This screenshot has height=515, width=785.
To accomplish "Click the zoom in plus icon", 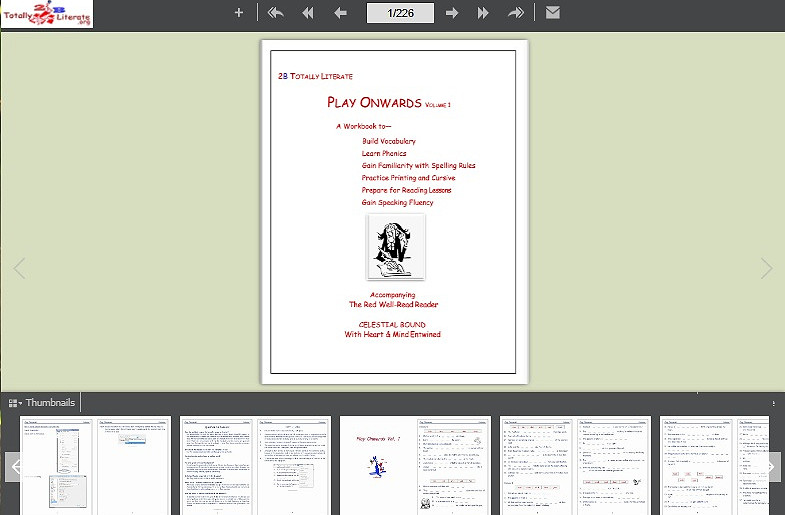I will coord(239,13).
